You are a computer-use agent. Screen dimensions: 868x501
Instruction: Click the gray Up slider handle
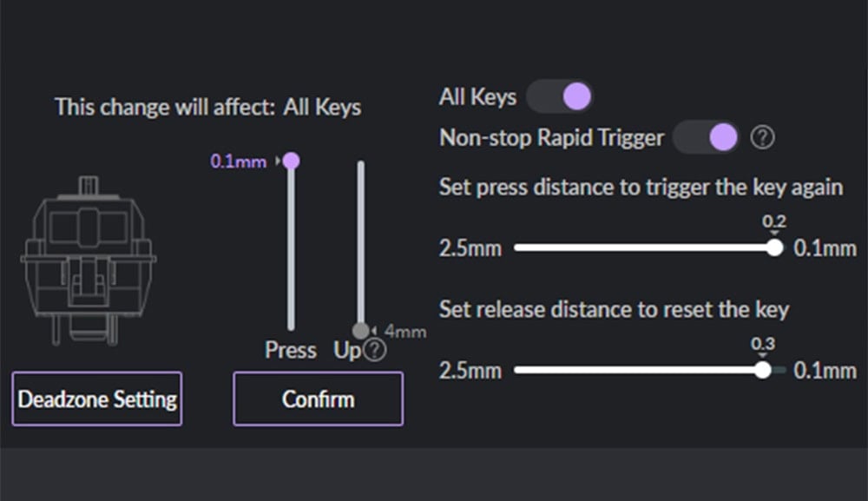[x=361, y=331]
